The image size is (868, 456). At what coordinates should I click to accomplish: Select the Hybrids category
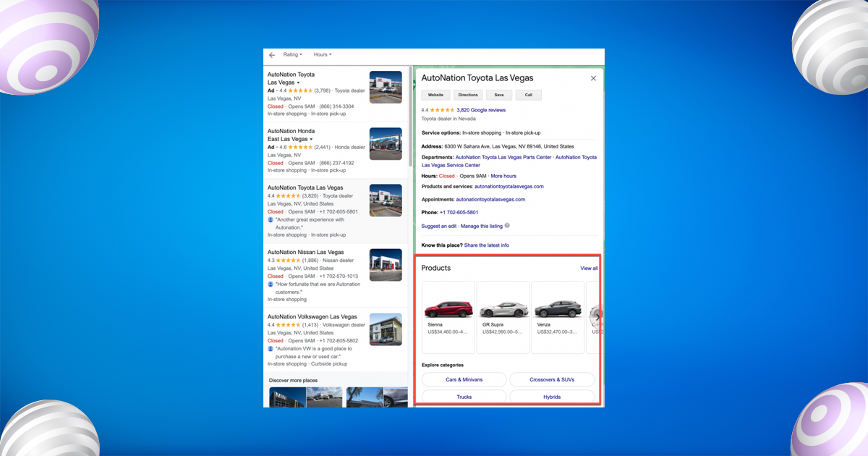[552, 397]
